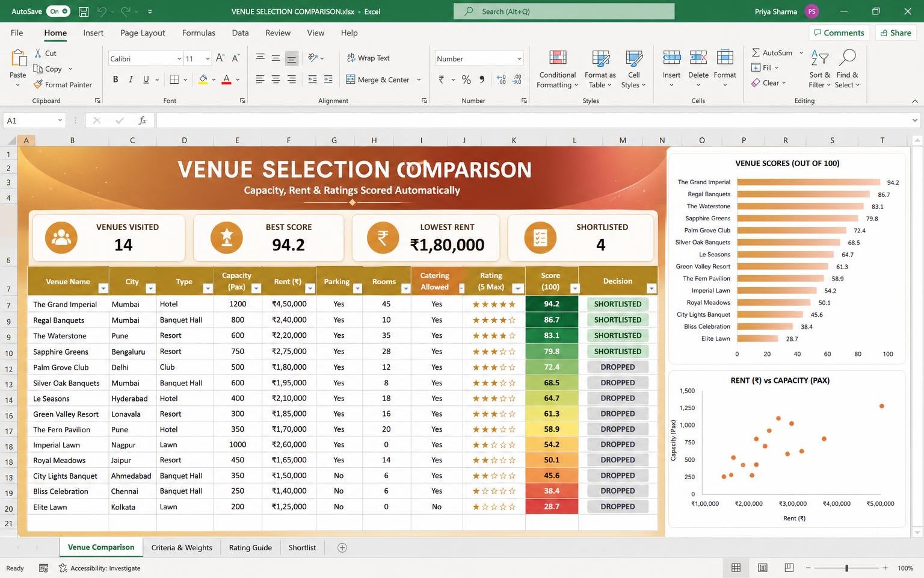Switch to Page Break Preview view
Screen dimensions: 924x578
789,568
